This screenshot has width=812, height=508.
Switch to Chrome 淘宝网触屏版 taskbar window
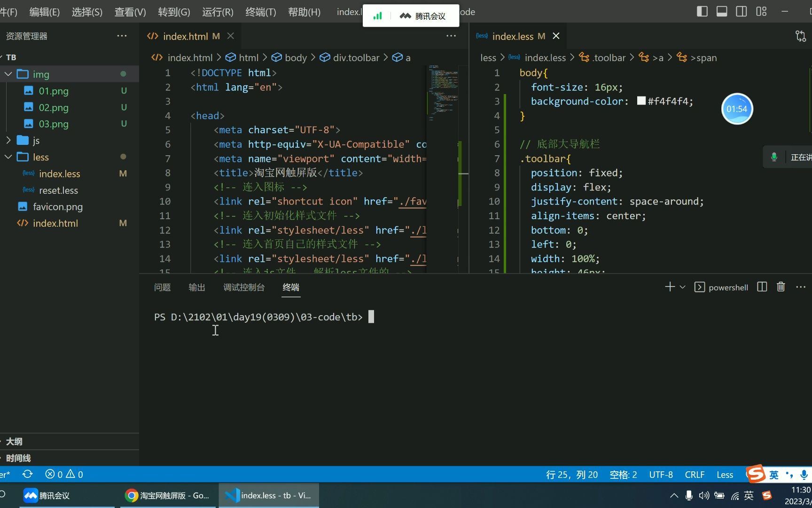167,495
